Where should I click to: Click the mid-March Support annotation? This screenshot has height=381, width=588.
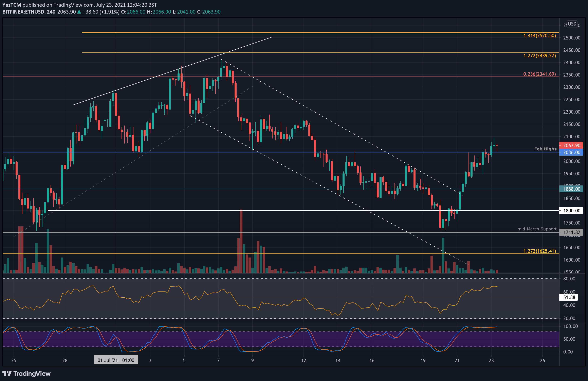[537, 229]
